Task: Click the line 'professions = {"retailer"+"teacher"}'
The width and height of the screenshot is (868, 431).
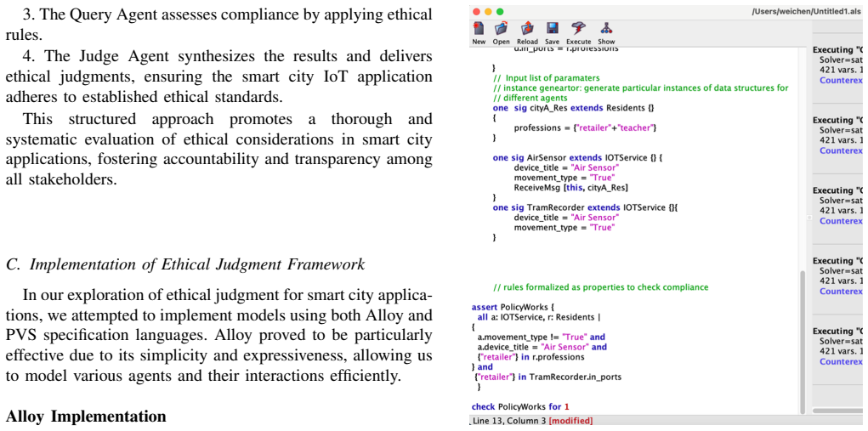Action: [x=585, y=128]
